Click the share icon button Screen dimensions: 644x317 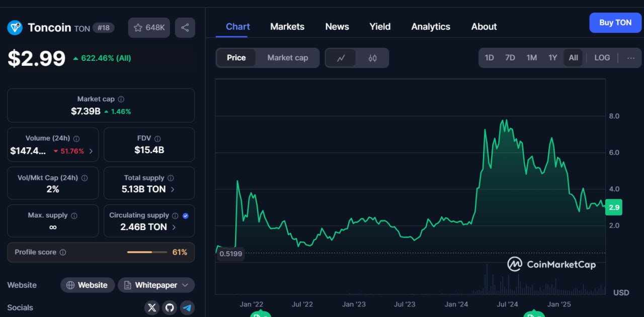pos(185,28)
